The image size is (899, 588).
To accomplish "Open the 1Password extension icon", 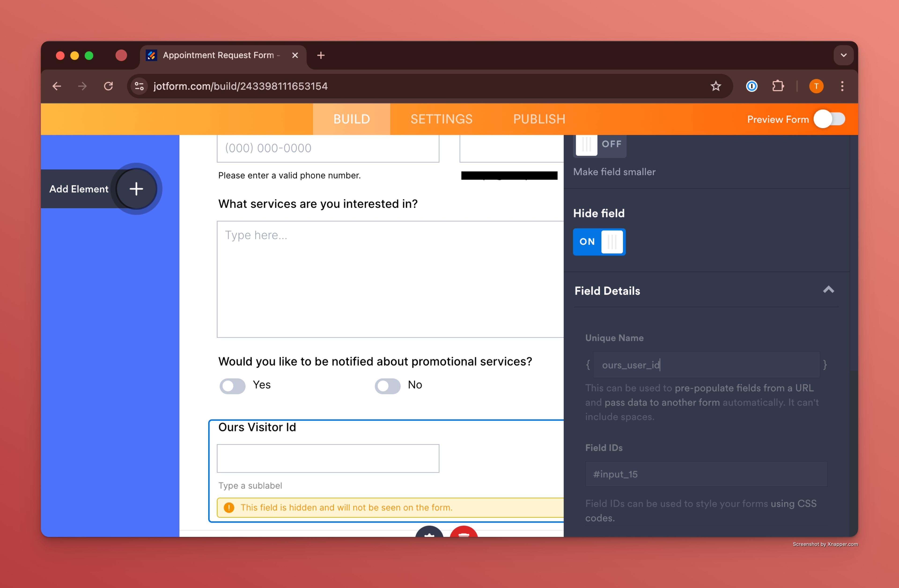I will (751, 86).
